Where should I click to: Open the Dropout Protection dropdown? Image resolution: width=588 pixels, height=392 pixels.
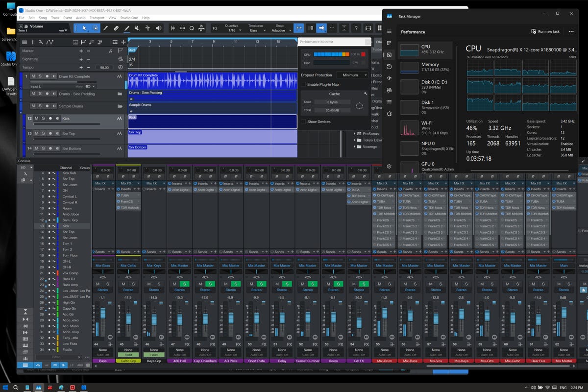click(352, 75)
